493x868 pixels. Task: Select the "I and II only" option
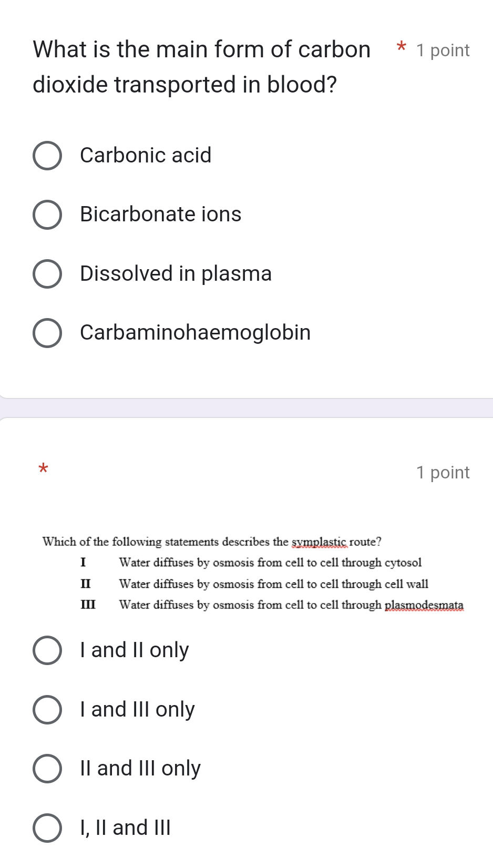(x=47, y=650)
